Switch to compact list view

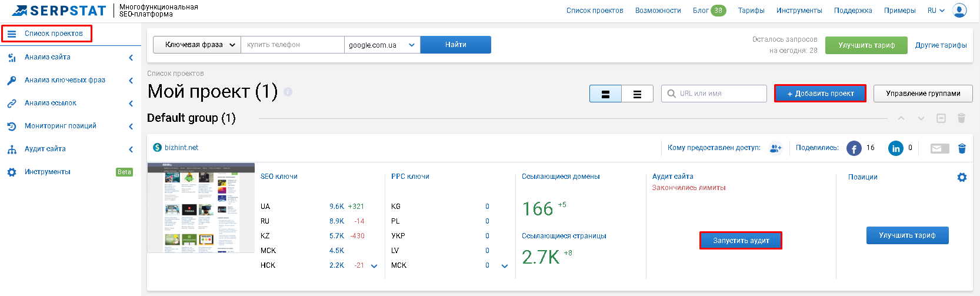(637, 94)
